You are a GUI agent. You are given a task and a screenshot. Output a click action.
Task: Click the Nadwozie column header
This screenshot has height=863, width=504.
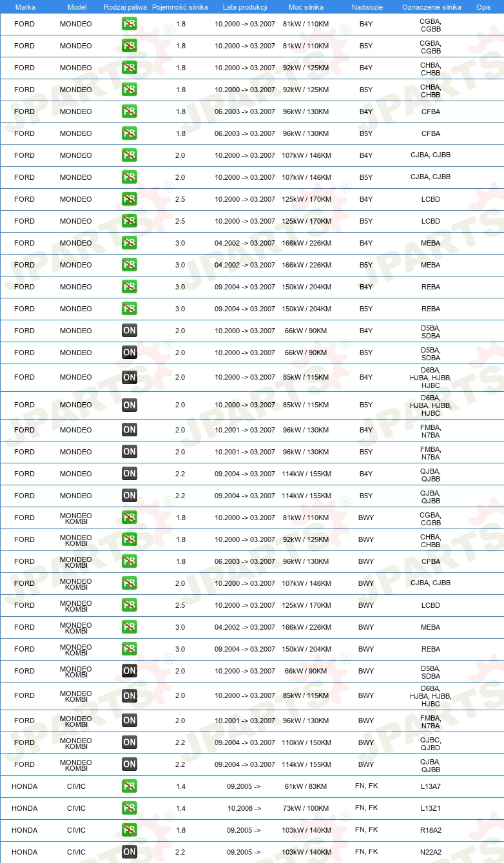pos(367,6)
